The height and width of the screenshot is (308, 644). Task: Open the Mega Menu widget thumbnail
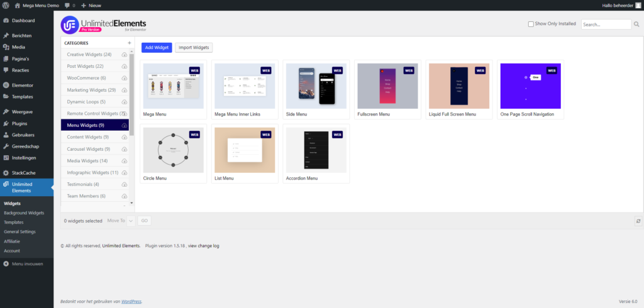click(174, 86)
